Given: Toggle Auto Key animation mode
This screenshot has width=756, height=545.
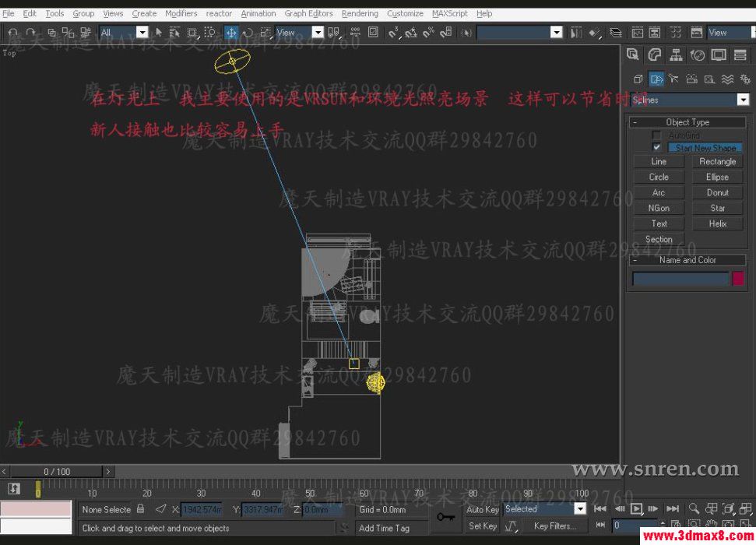Looking at the screenshot, I should pyautogui.click(x=482, y=508).
